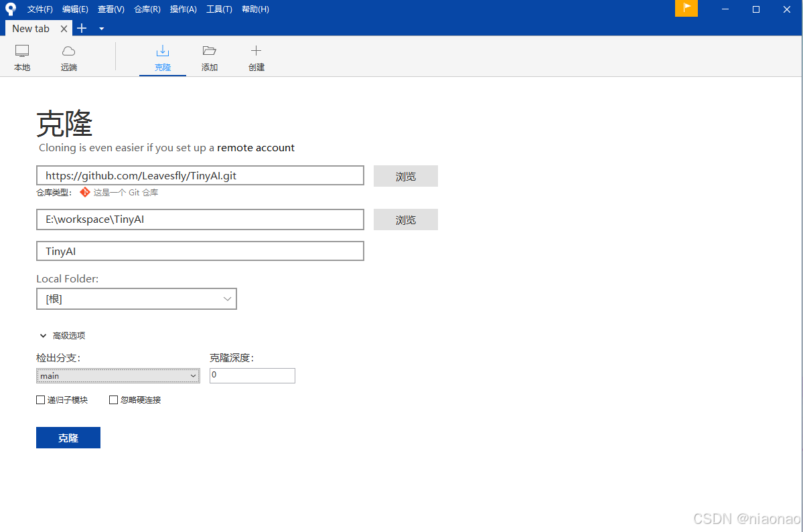Open the 查看(V) menu
Viewport: 803px width, 532px height.
pyautogui.click(x=111, y=9)
